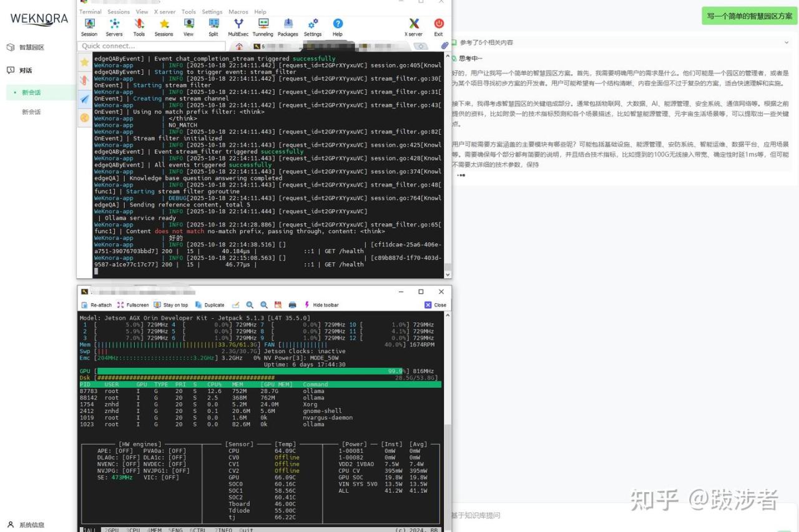
Task: Click the paperclip attachment icon
Action: click(x=444, y=46)
